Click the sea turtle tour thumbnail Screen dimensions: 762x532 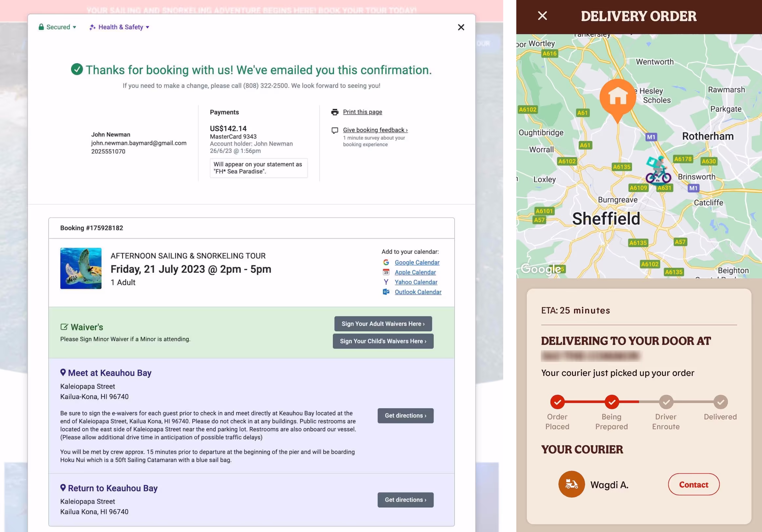click(x=81, y=268)
